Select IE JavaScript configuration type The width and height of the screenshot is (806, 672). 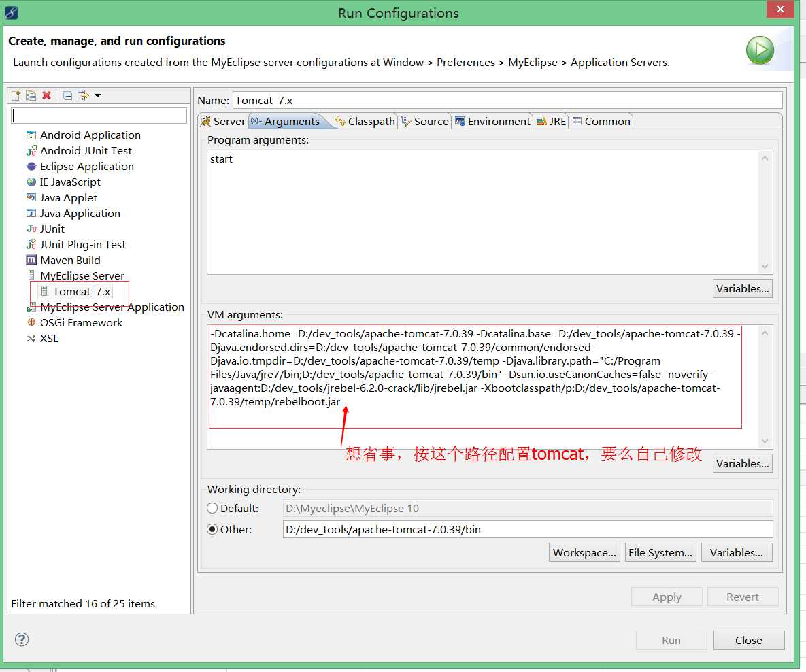[x=71, y=182]
